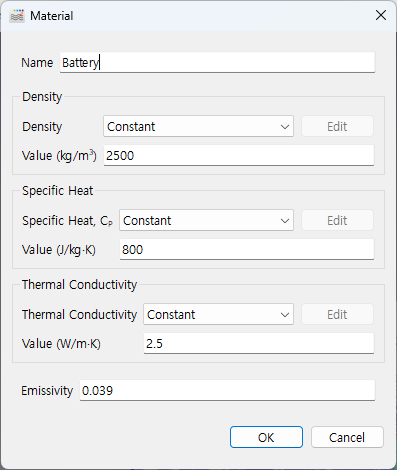397x470 pixels.
Task: Click Edit button in Specific Heat group
Action: [x=337, y=220]
